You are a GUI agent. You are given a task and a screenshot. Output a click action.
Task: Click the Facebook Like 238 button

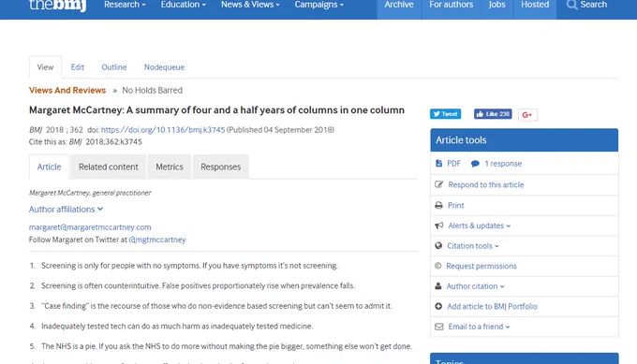click(493, 114)
